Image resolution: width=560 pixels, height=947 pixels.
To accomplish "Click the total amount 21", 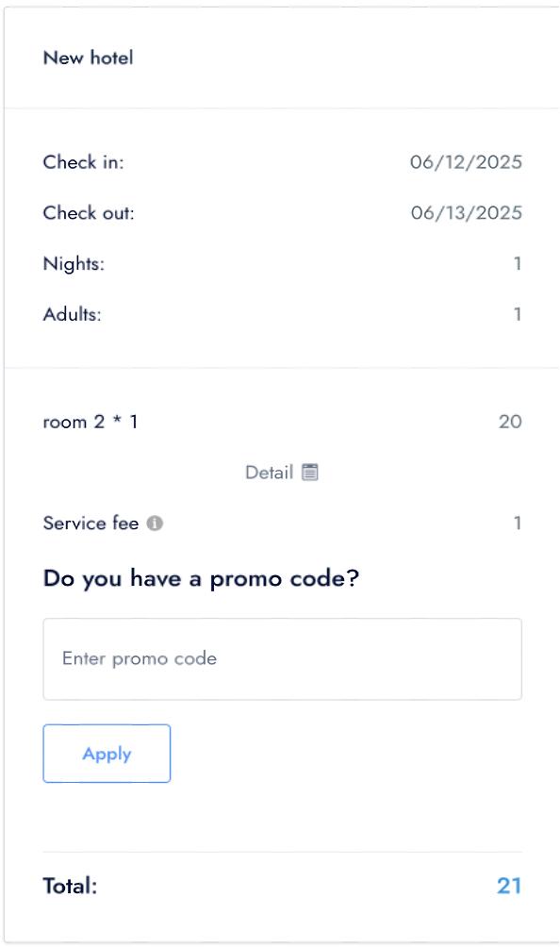I will pyautogui.click(x=509, y=886).
